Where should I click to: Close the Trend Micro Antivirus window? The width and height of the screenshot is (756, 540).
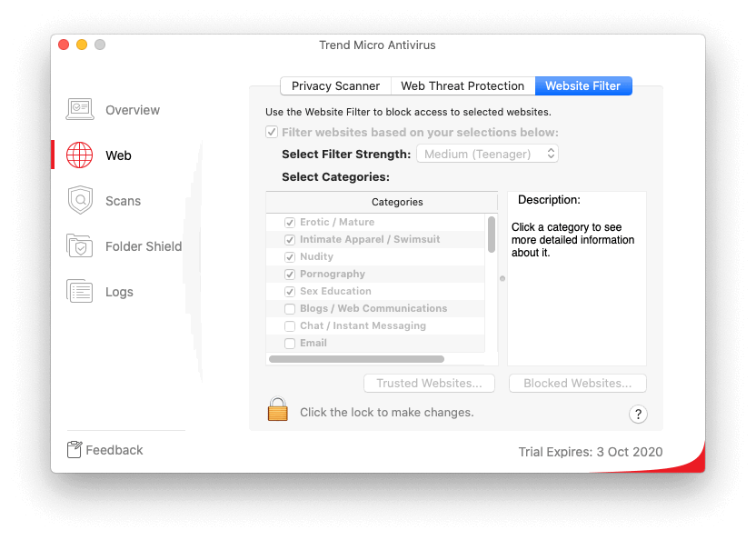pos(64,45)
